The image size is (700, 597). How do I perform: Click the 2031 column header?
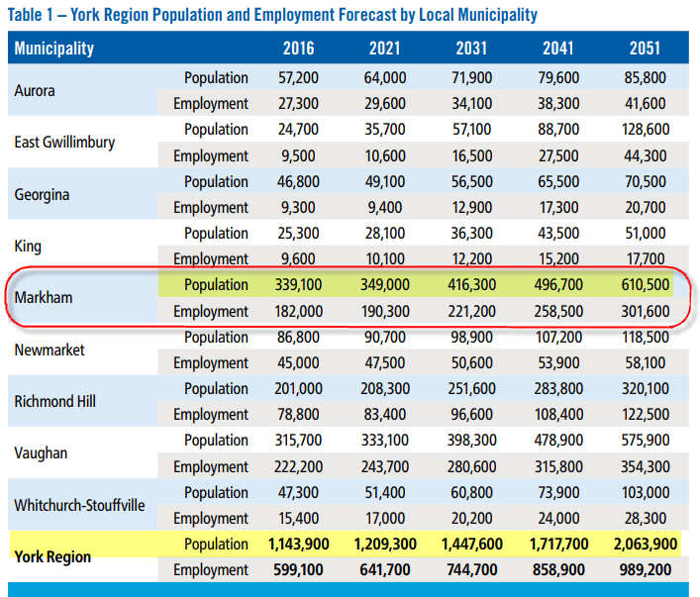pos(471,49)
